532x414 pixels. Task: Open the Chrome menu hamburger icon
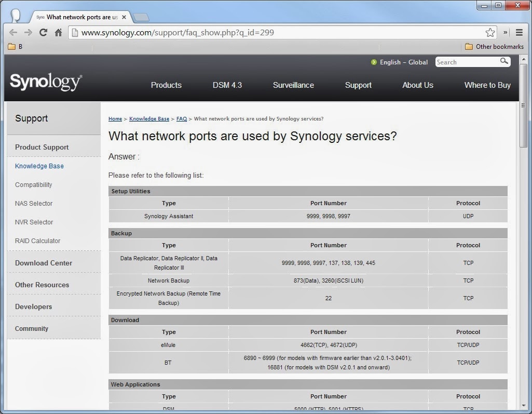point(519,33)
